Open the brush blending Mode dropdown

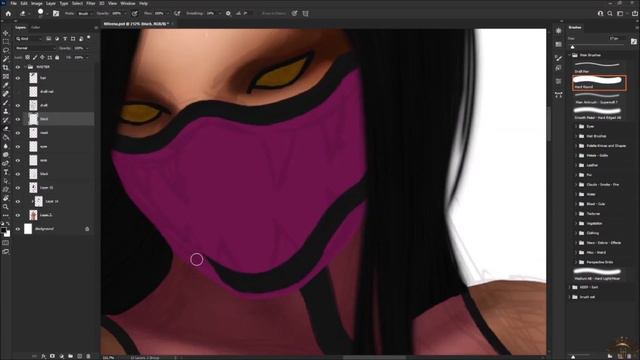coord(84,13)
